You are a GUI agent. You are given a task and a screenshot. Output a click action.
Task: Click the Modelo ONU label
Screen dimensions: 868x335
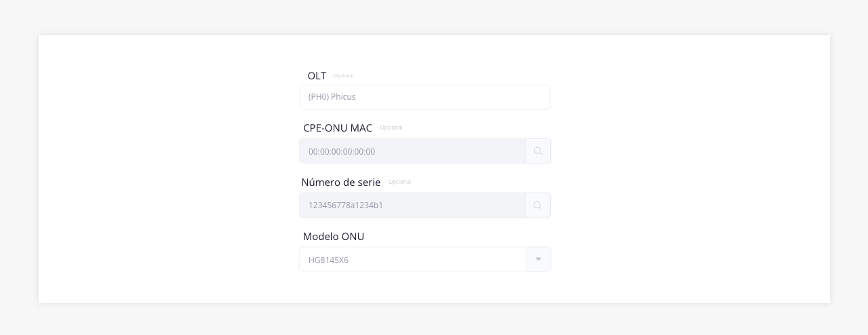point(334,237)
